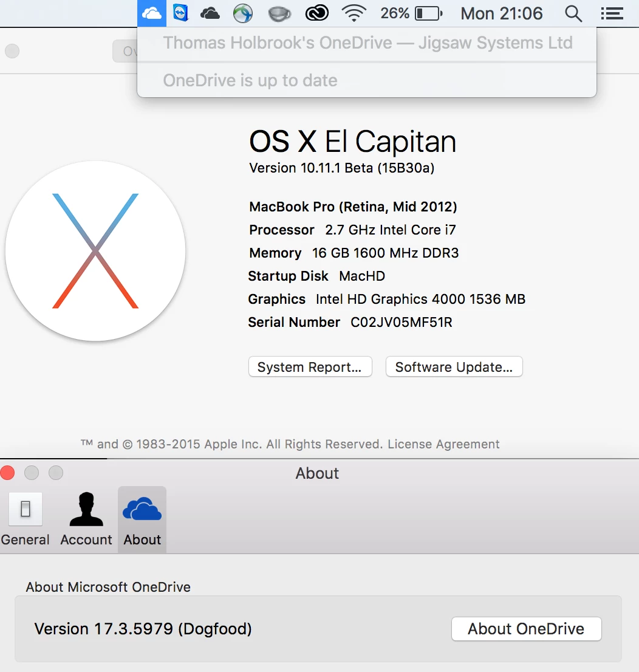Click the About OneDrive button
Screen dimensions: 639x672
(x=526, y=629)
